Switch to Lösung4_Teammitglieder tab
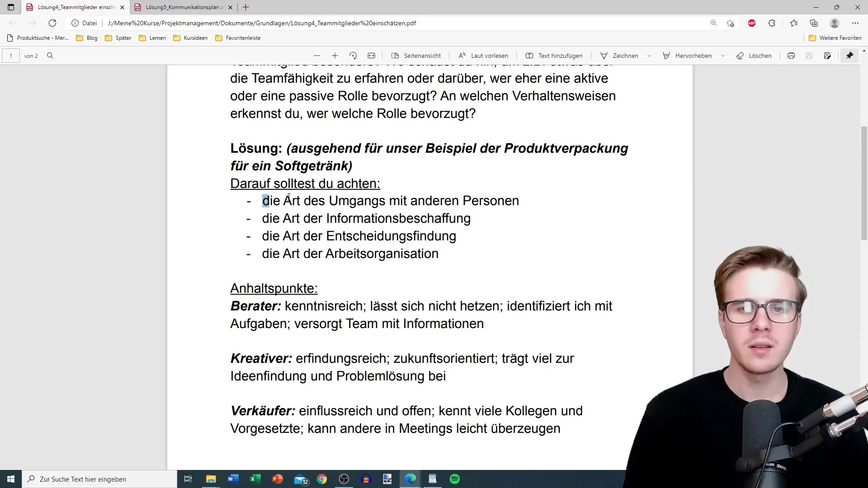Screen dimensions: 868x488 [75, 7]
